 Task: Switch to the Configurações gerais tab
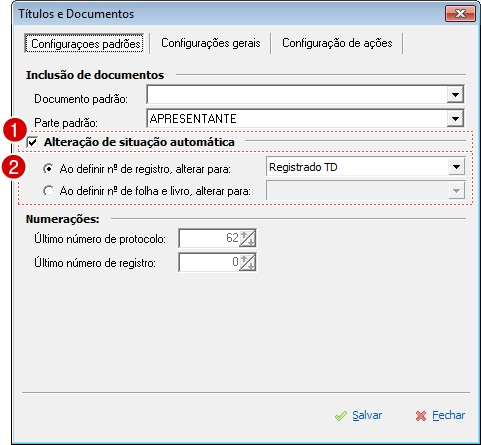pyautogui.click(x=211, y=43)
